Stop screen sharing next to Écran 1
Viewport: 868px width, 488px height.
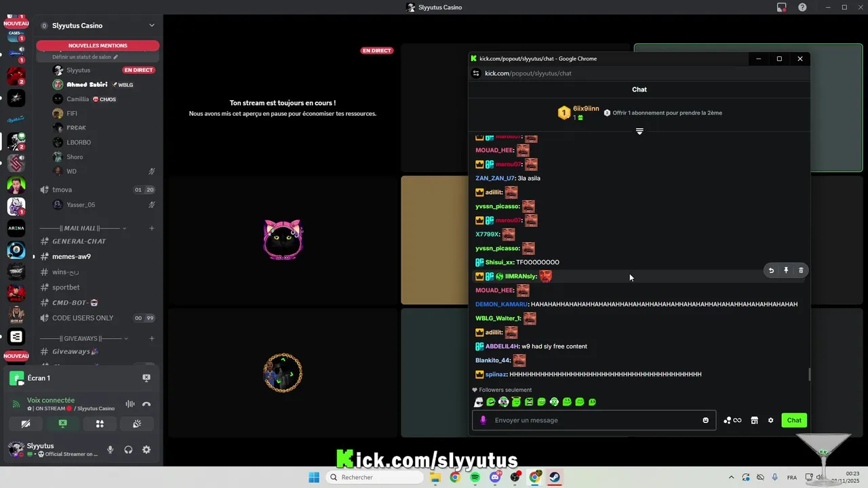pyautogui.click(x=146, y=378)
